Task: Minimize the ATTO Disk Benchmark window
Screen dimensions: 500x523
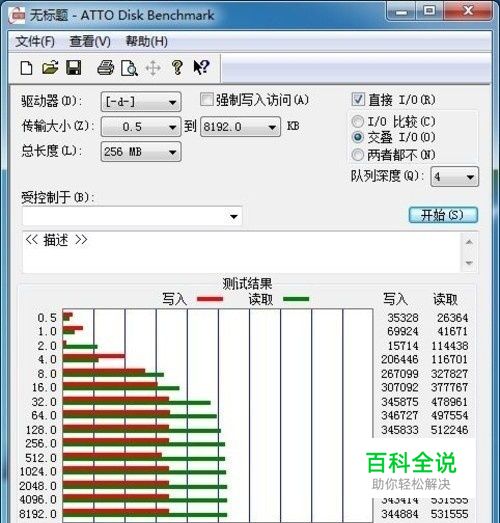Action: [x=402, y=12]
